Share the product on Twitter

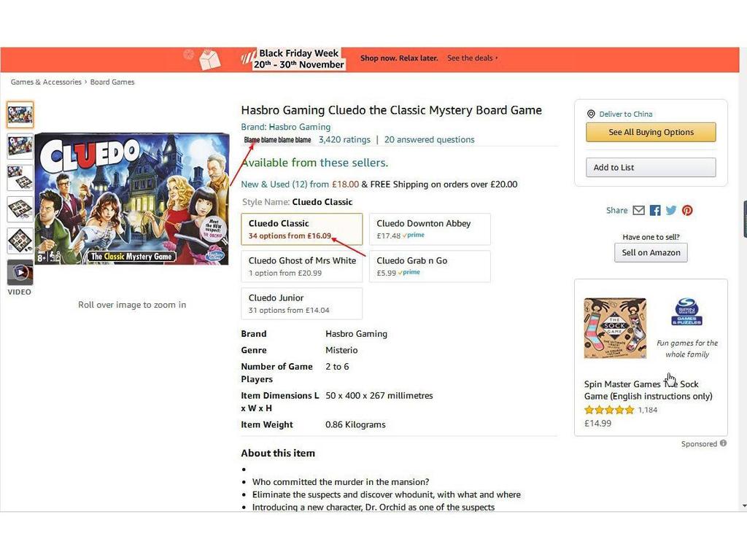pyautogui.click(x=671, y=210)
